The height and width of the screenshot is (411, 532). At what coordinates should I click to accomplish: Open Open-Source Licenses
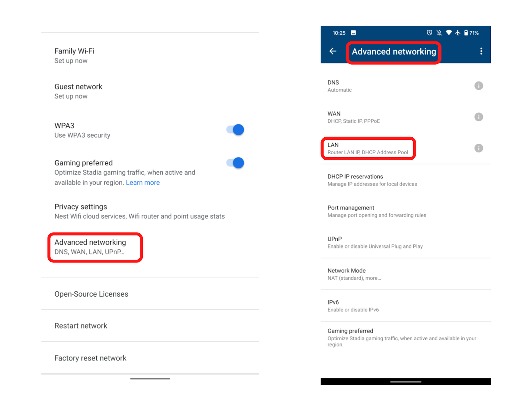pyautogui.click(x=150, y=294)
